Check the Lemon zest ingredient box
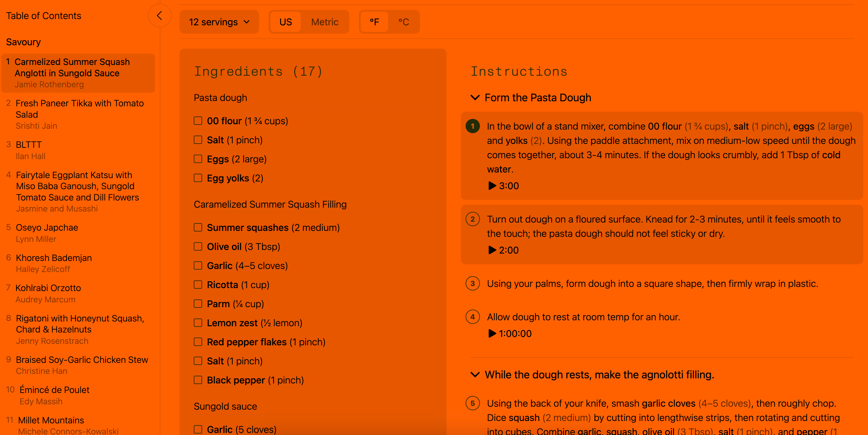868x435 pixels. click(x=198, y=323)
